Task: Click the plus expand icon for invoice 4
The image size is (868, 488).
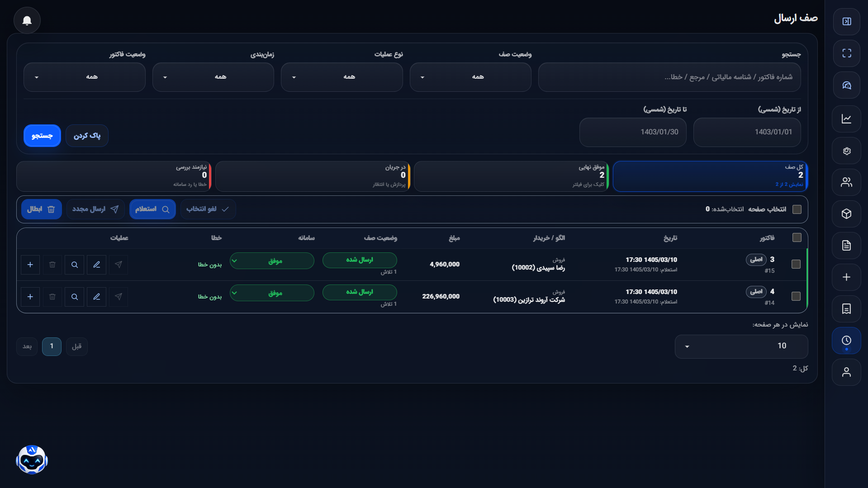Action: 30,297
